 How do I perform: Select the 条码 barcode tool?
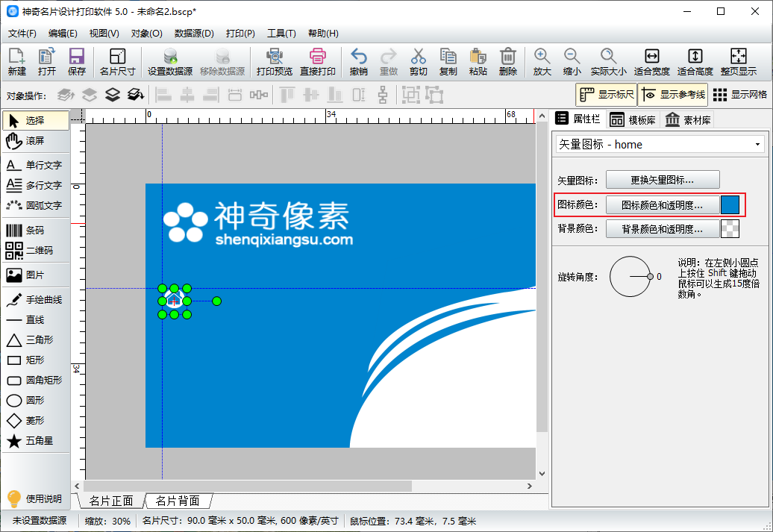click(x=36, y=231)
